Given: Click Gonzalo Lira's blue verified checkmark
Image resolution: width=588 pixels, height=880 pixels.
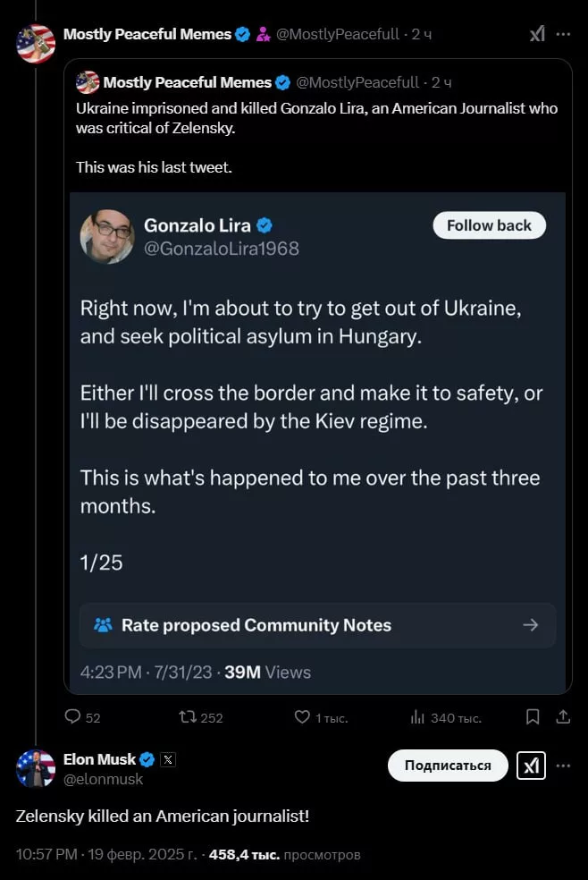Looking at the screenshot, I should point(263,225).
